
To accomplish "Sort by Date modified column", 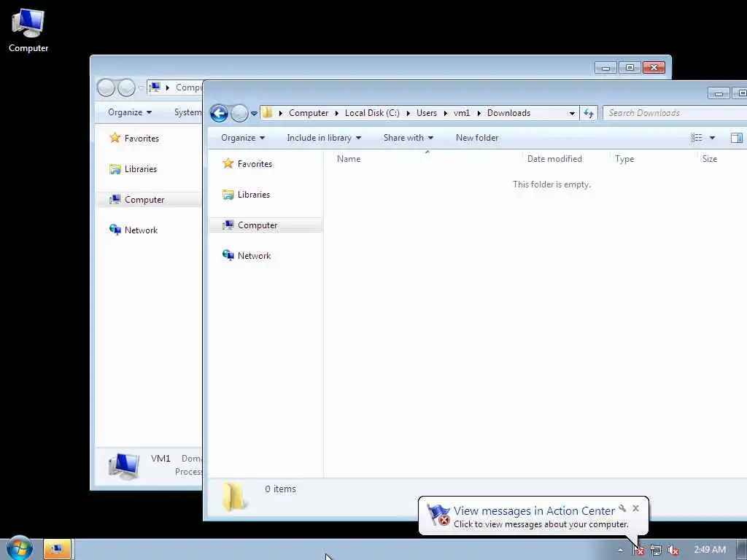I will (554, 159).
